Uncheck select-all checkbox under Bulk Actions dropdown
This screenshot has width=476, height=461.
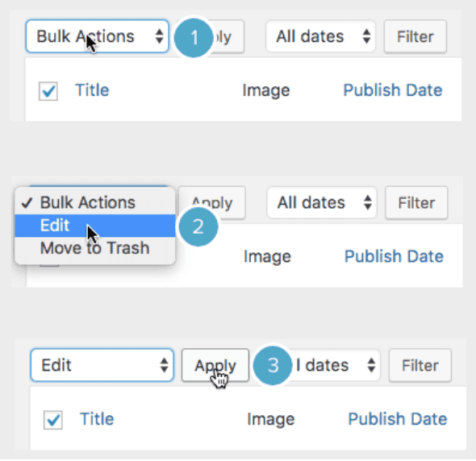pos(48,91)
